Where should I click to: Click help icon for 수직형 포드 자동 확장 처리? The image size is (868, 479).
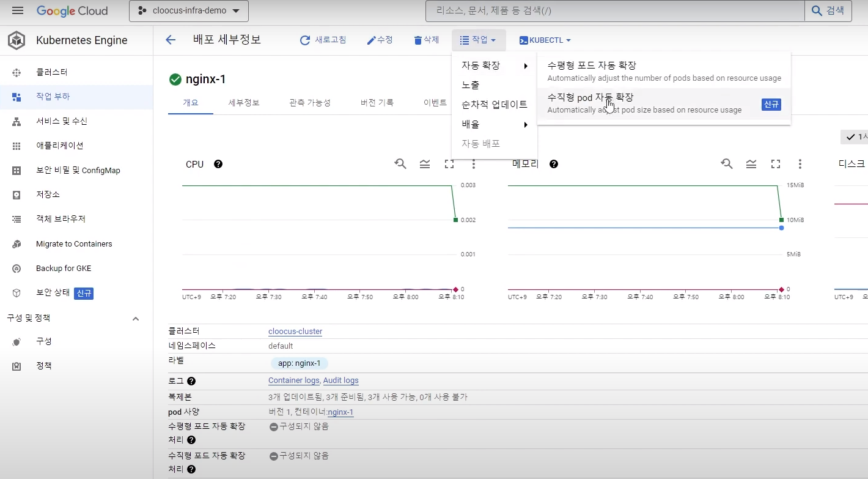pyautogui.click(x=191, y=469)
